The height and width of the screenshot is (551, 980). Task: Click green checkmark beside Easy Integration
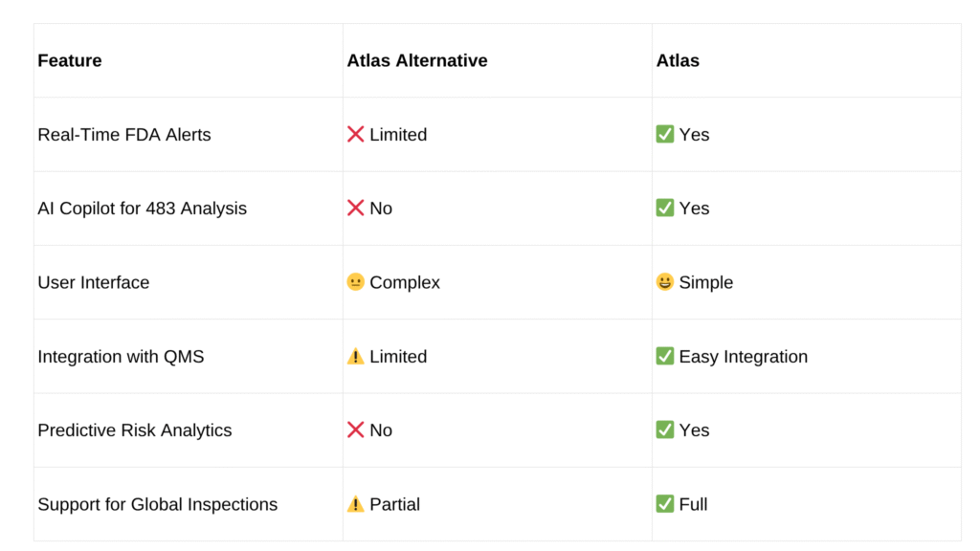pos(665,356)
